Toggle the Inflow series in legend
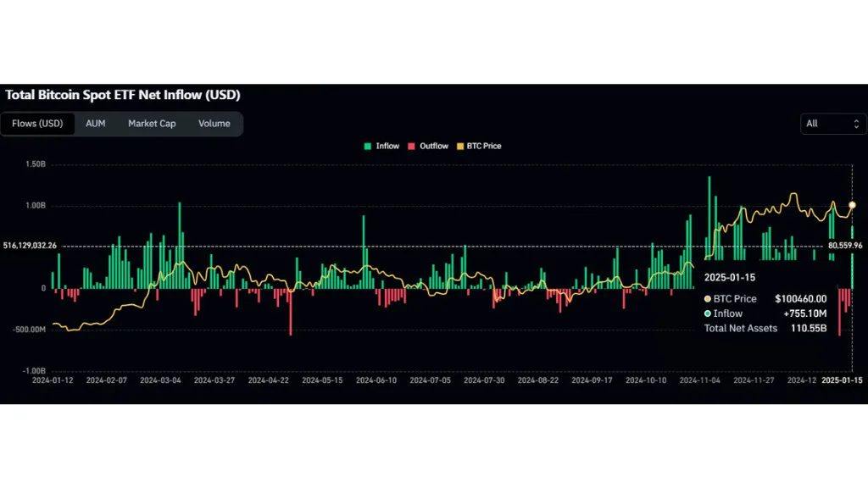The height and width of the screenshot is (488, 868). pyautogui.click(x=381, y=146)
